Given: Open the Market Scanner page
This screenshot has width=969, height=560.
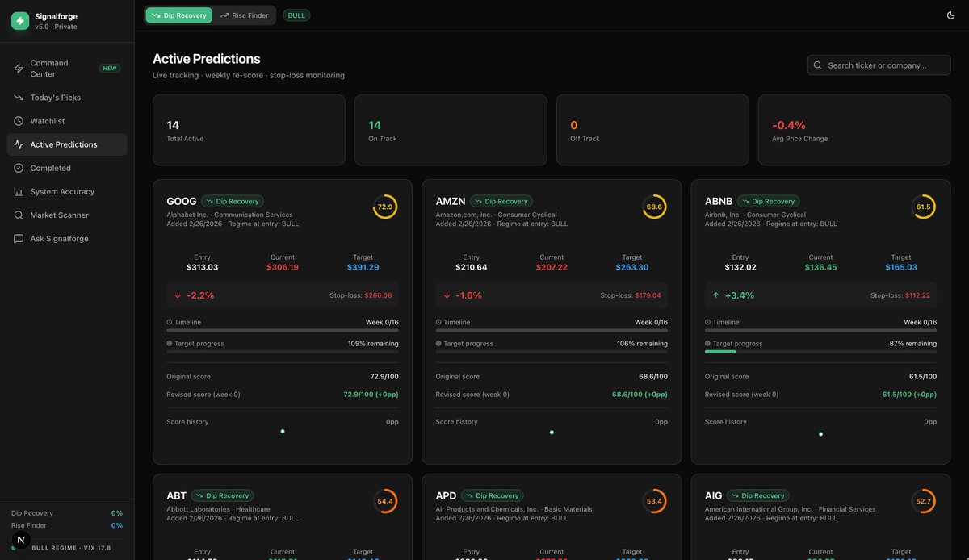Looking at the screenshot, I should (x=67, y=215).
